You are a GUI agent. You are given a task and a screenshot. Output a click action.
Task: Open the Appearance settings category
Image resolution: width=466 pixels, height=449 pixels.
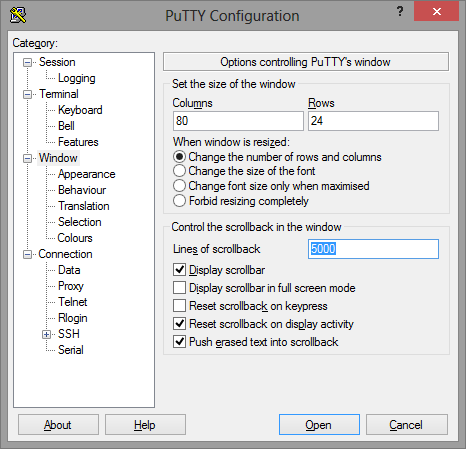(x=87, y=174)
